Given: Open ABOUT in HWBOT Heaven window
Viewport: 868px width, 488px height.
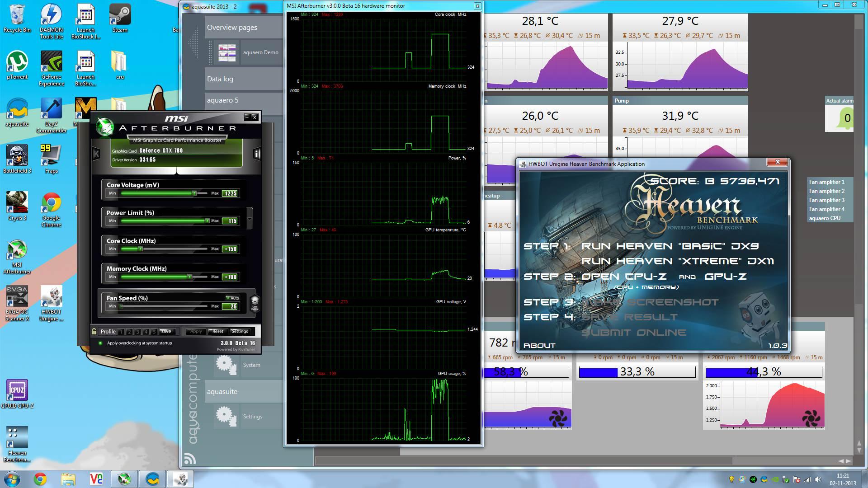Looking at the screenshot, I should (539, 346).
